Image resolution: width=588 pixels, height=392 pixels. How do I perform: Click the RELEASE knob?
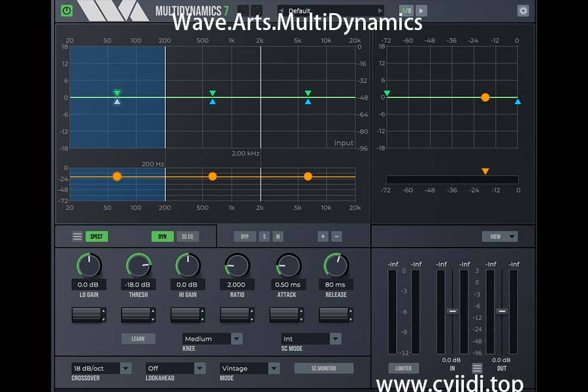pyautogui.click(x=336, y=265)
